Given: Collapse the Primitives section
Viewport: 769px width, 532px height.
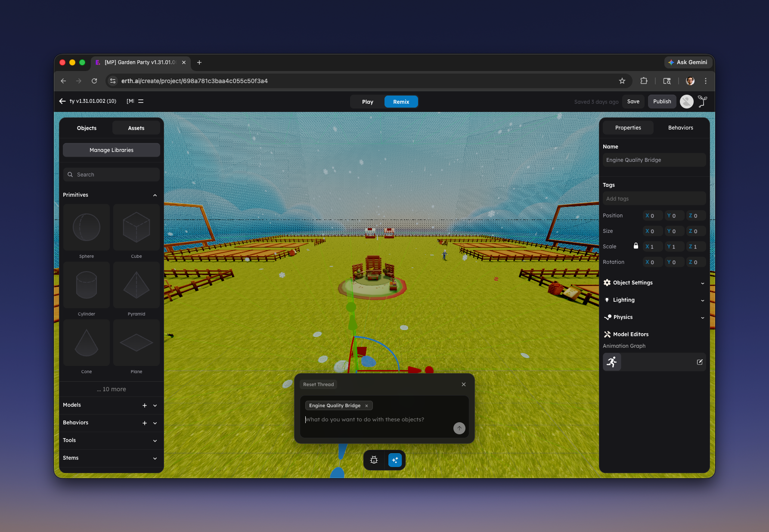Looking at the screenshot, I should (x=155, y=195).
